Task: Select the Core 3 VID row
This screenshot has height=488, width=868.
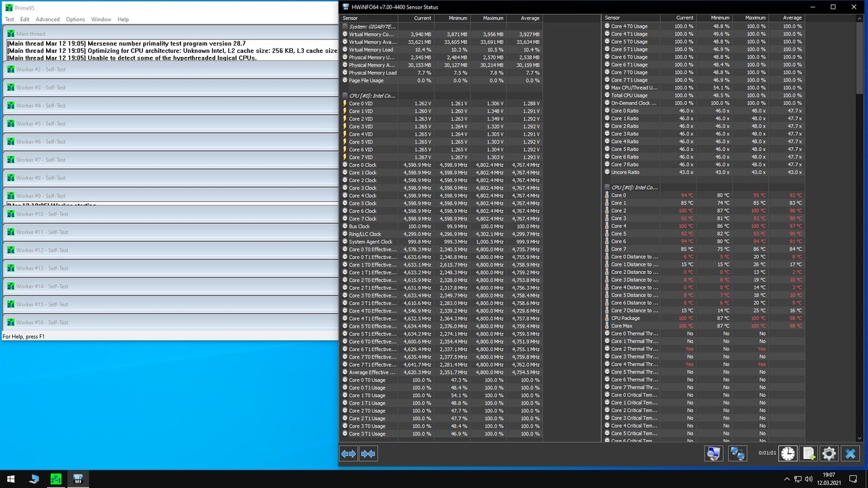Action: point(441,126)
